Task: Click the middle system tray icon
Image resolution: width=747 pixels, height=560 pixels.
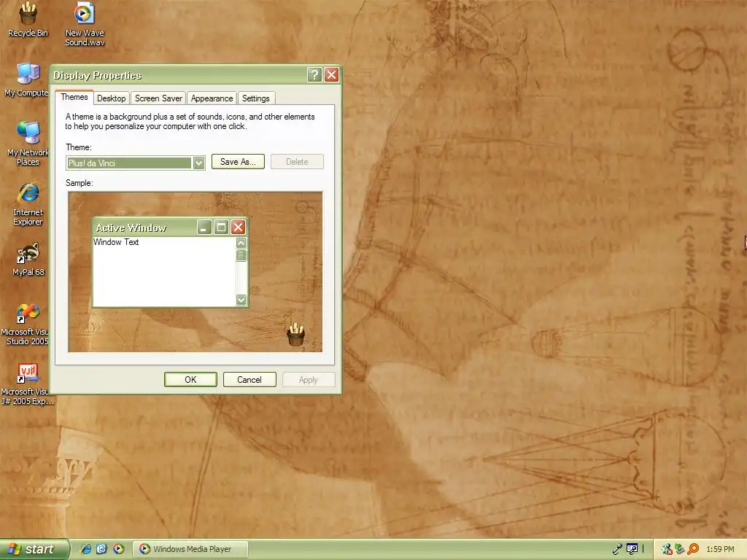Action: point(680,549)
